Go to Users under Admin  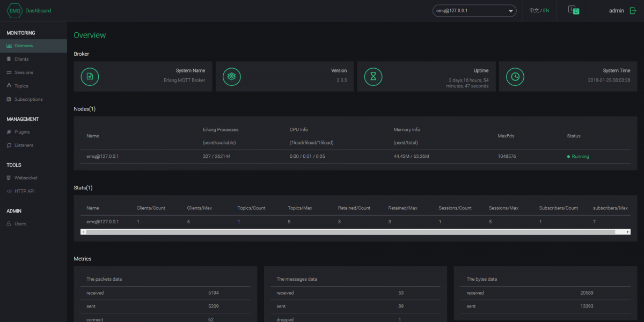(20, 224)
